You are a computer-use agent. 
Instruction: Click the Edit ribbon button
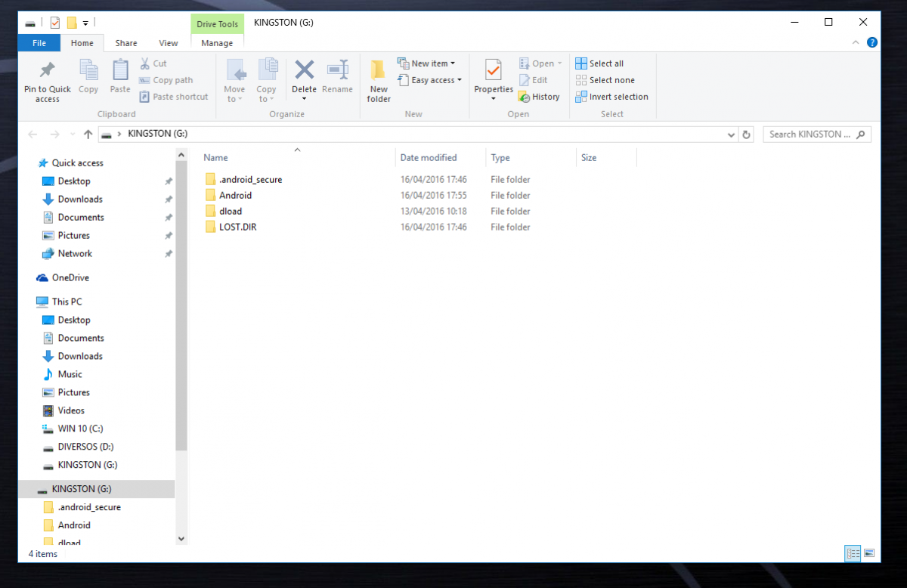click(x=533, y=80)
